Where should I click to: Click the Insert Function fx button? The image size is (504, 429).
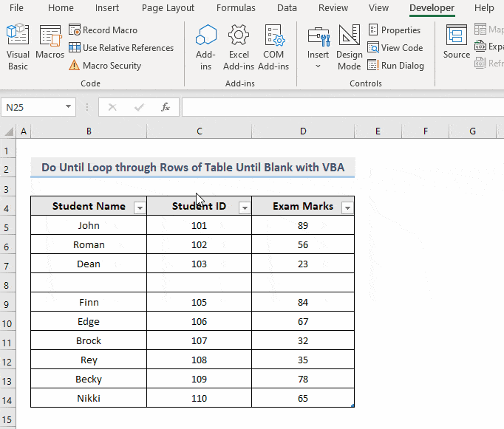pos(166,107)
